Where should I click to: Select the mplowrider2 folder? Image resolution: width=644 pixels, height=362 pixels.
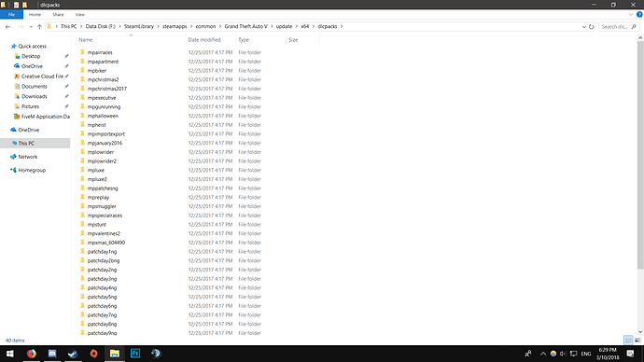coord(102,160)
